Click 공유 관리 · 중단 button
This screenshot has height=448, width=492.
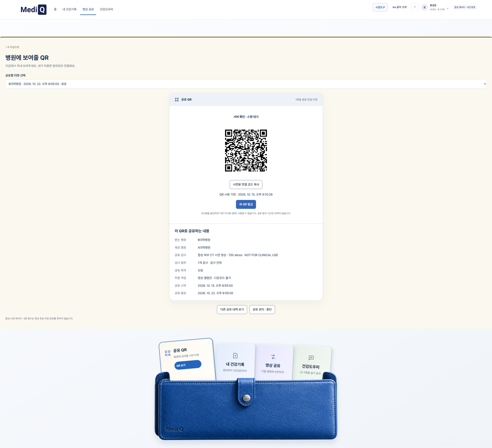pos(262,310)
